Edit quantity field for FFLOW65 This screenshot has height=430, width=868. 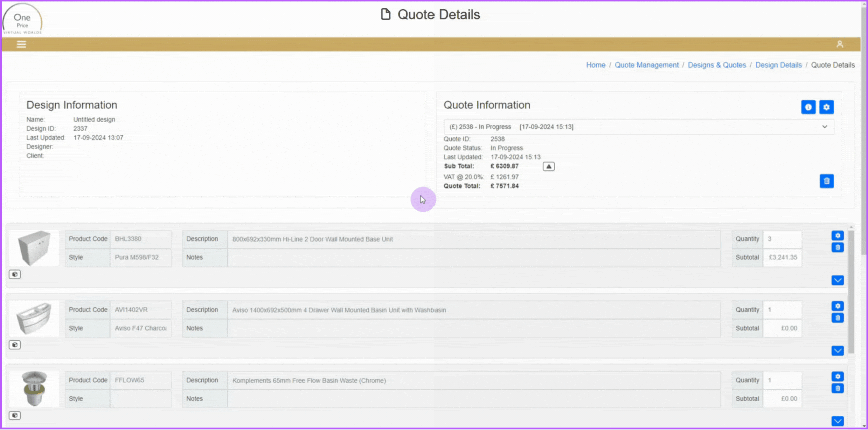782,380
